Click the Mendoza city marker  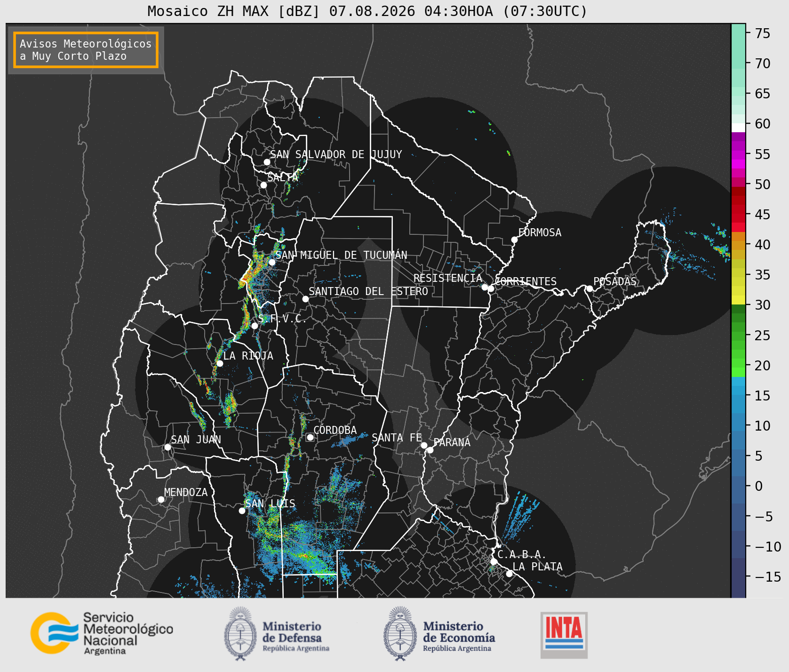click(161, 499)
